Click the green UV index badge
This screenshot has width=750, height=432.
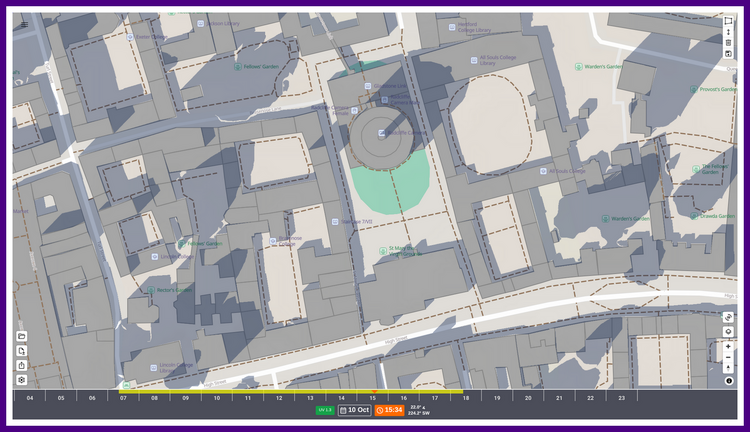pos(325,410)
